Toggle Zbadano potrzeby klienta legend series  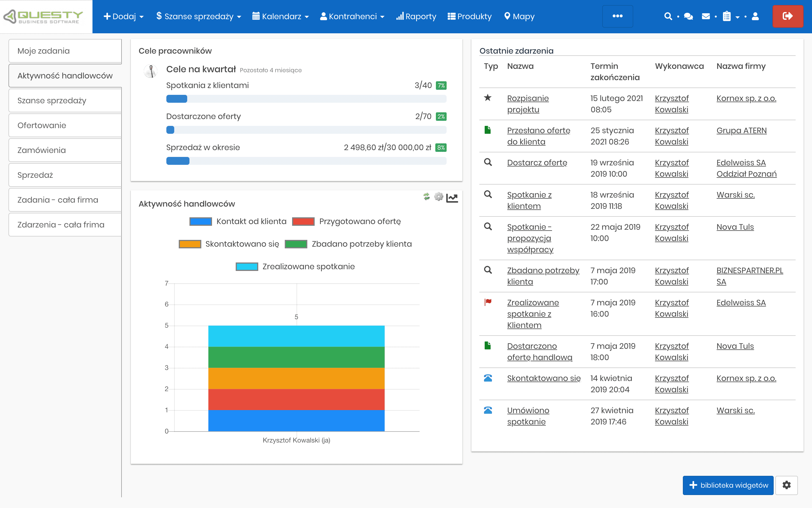[348, 244]
